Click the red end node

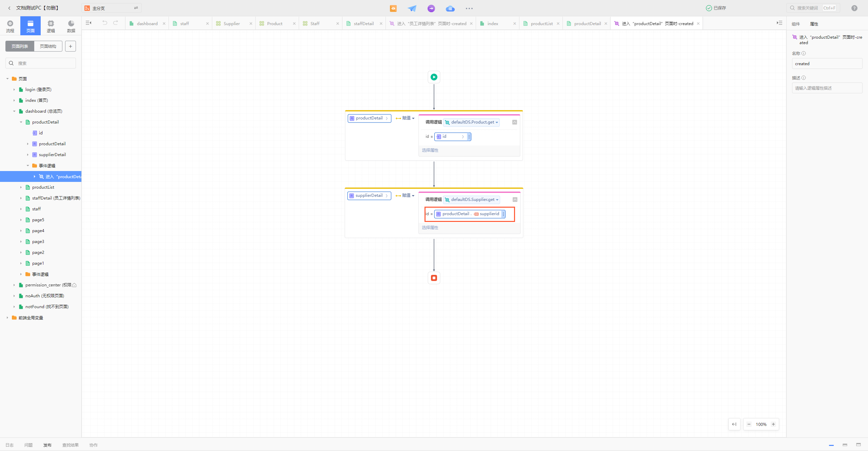[434, 278]
